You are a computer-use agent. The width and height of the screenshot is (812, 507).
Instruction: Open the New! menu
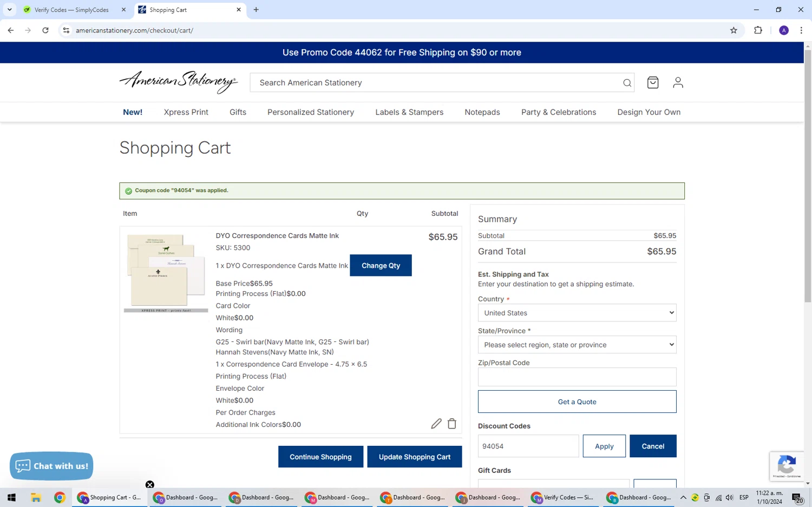click(x=133, y=112)
